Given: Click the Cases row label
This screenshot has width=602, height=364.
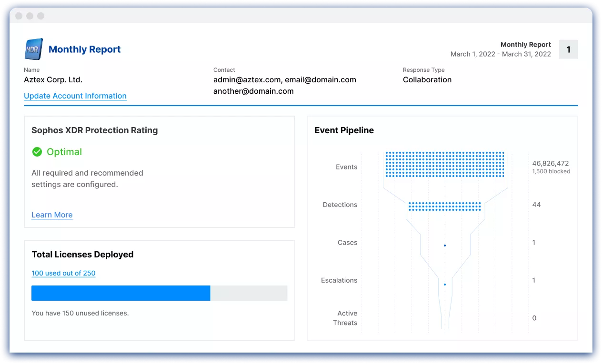Looking at the screenshot, I should click(347, 243).
